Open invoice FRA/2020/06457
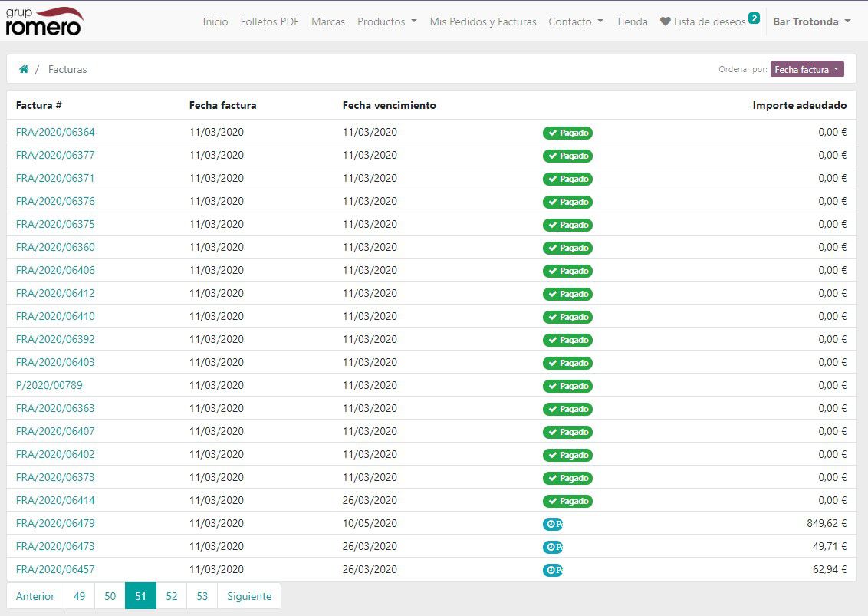 click(55, 569)
